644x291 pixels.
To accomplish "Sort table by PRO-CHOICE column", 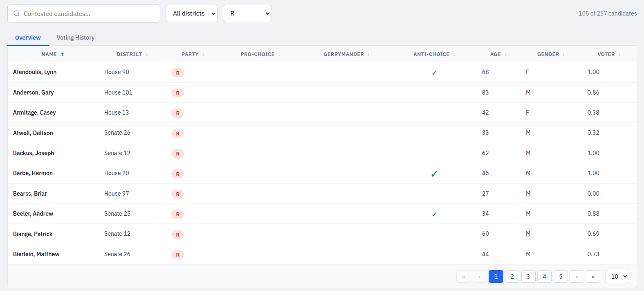I will 260,54.
